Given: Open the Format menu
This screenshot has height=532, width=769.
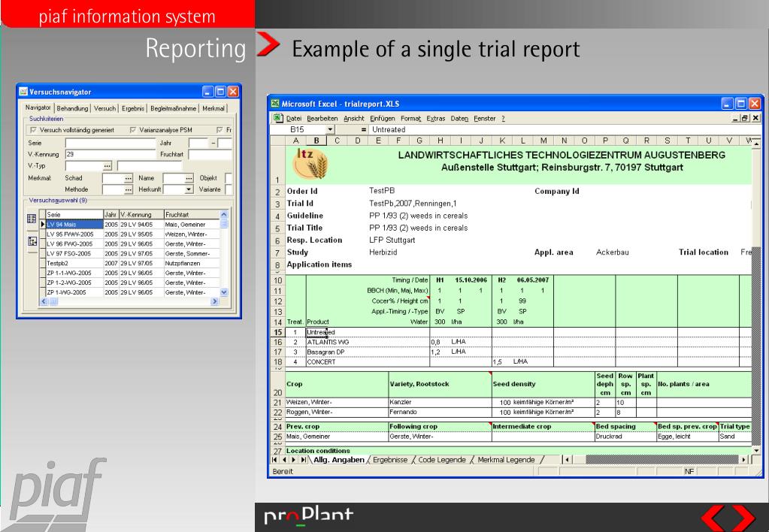Looking at the screenshot, I should 410,118.
